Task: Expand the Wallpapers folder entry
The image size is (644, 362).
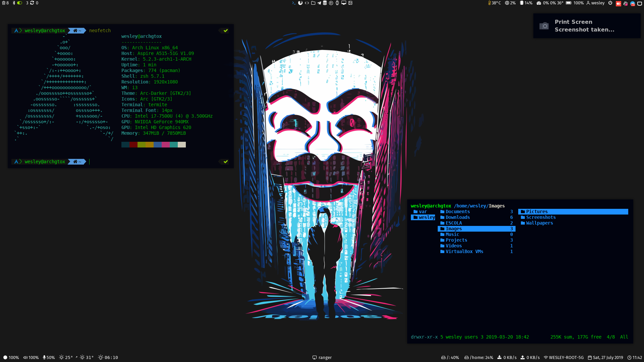Action: (539, 223)
